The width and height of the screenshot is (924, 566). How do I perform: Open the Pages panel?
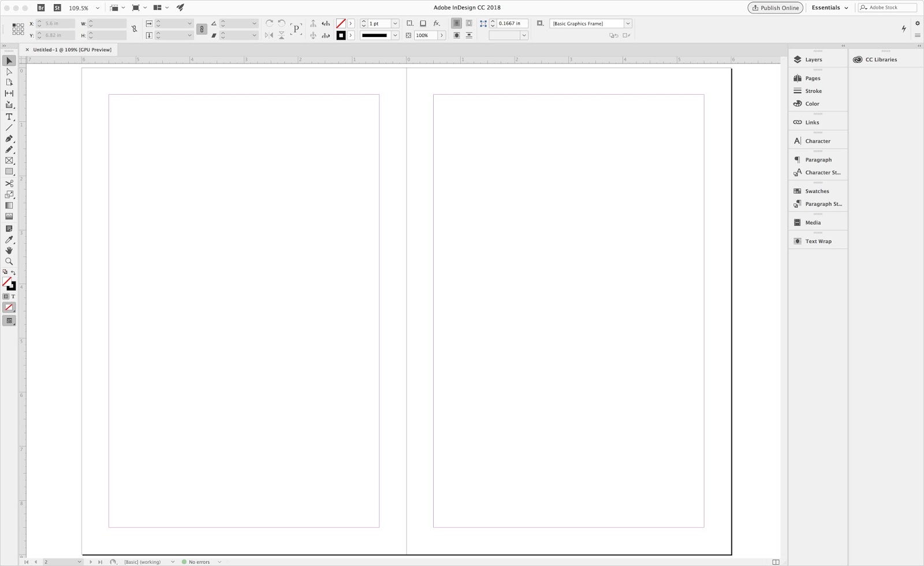tap(812, 78)
